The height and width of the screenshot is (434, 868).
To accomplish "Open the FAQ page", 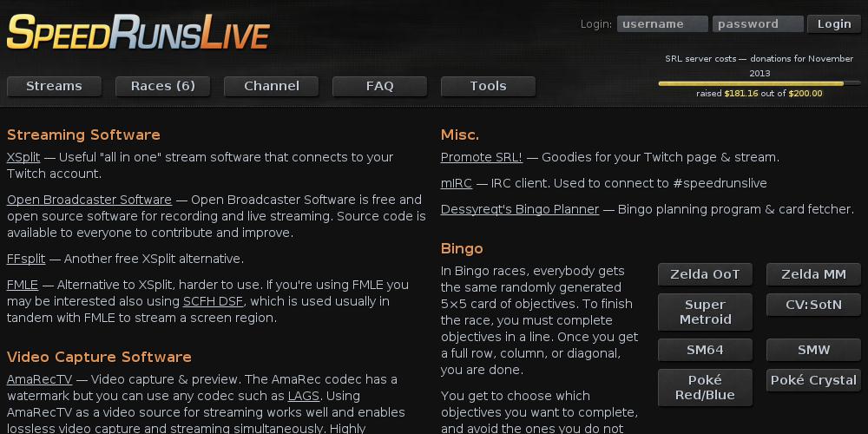I will [x=380, y=86].
